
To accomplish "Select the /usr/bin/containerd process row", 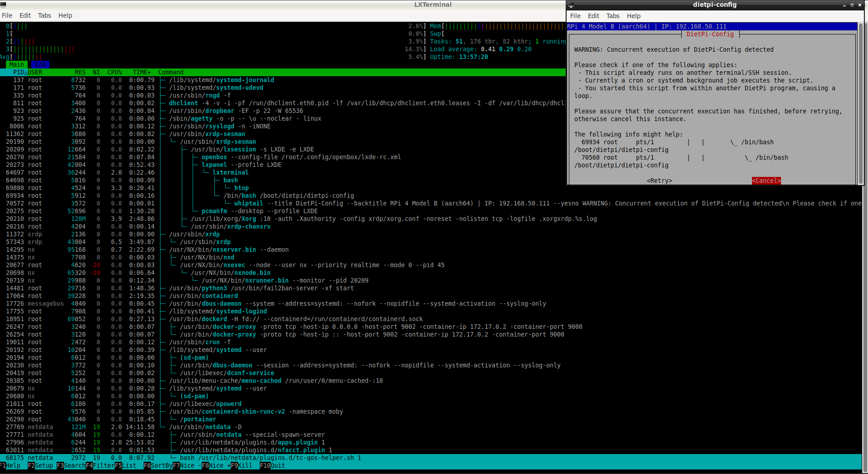I will [x=431, y=296].
